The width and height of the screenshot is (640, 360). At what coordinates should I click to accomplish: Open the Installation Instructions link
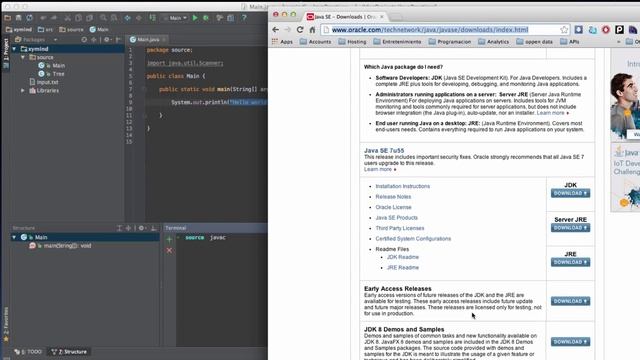click(402, 186)
